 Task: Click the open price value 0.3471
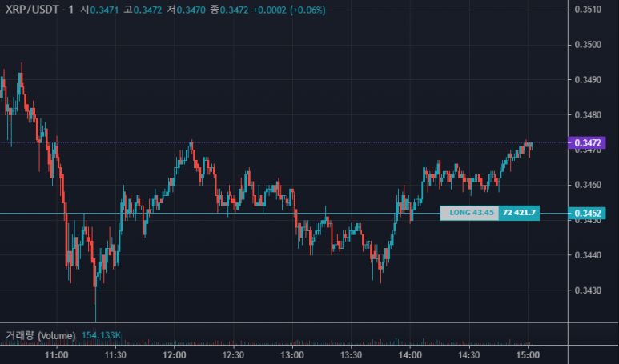(104, 10)
